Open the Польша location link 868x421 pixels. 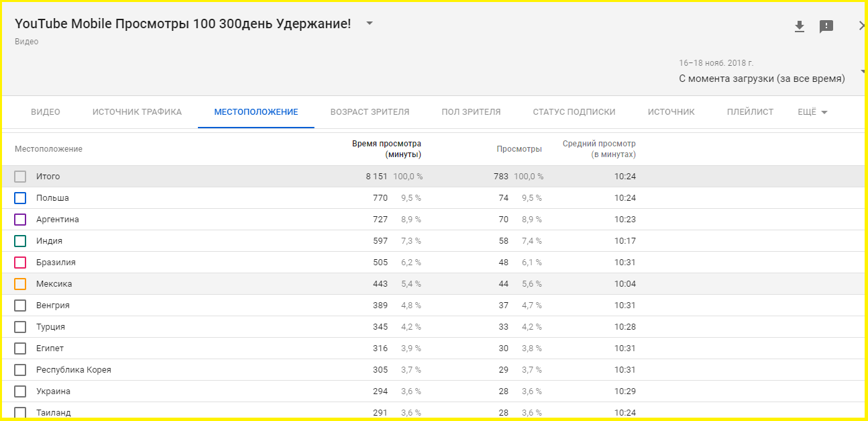point(52,198)
